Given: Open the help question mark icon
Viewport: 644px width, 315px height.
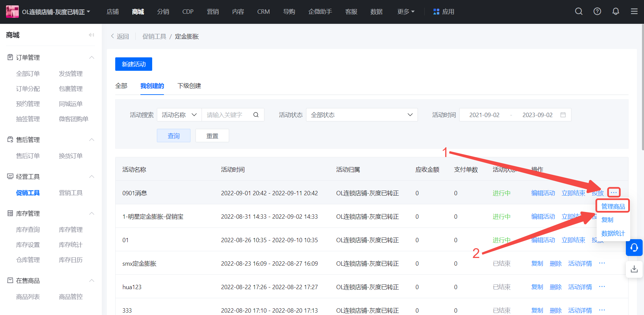Looking at the screenshot, I should (x=597, y=11).
